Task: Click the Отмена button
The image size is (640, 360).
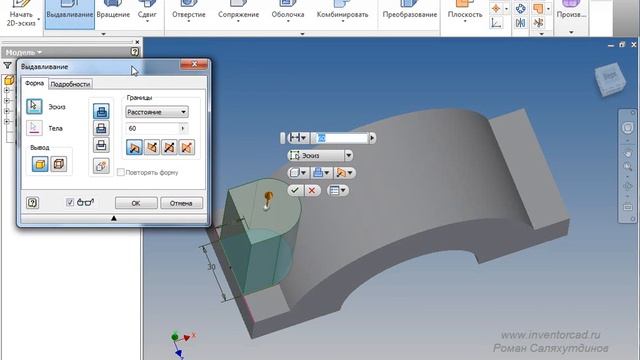Action: [x=181, y=203]
